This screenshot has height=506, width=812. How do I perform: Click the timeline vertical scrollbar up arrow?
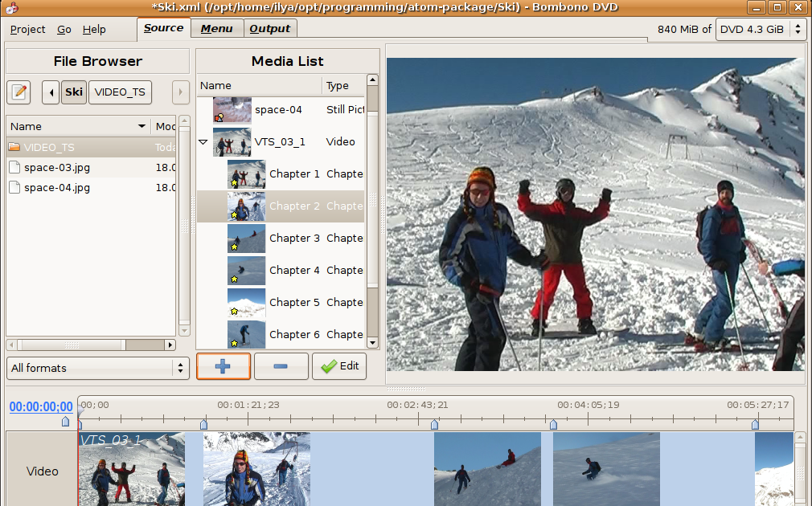tap(801, 438)
